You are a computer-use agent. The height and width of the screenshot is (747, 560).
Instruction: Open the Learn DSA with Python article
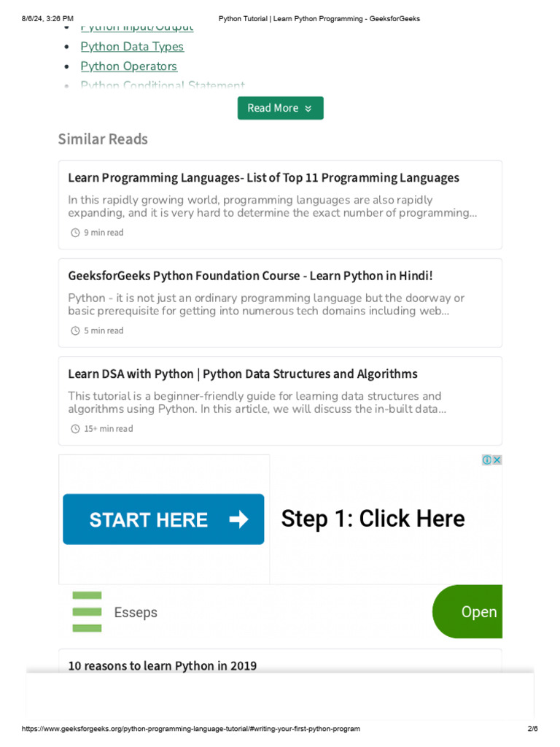pyautogui.click(x=242, y=374)
